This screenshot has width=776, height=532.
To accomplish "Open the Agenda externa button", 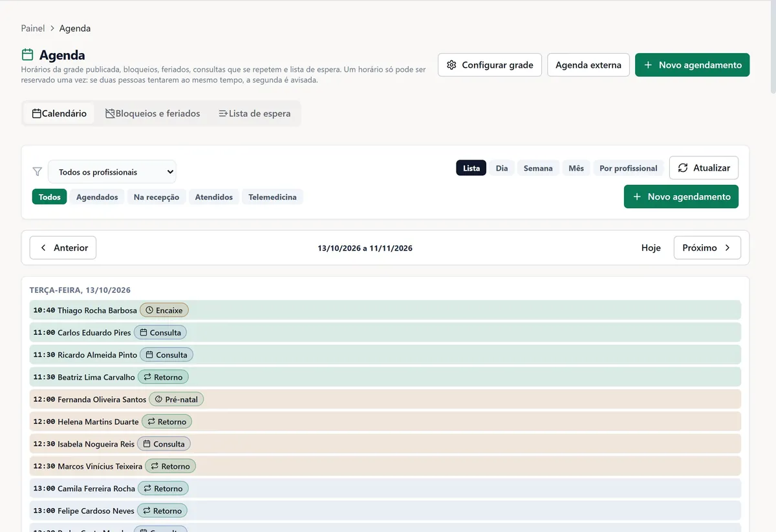I will 588,65.
